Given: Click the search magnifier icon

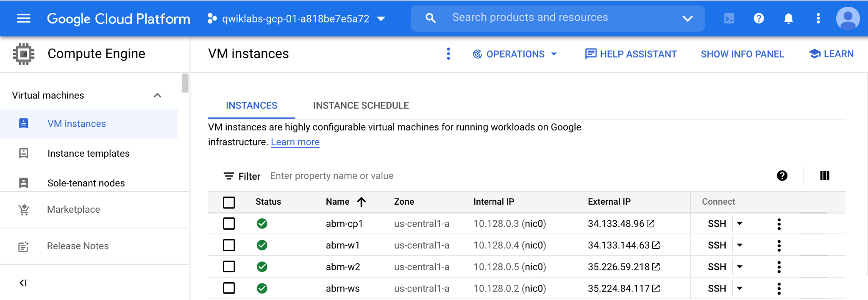Looking at the screenshot, I should [x=430, y=18].
